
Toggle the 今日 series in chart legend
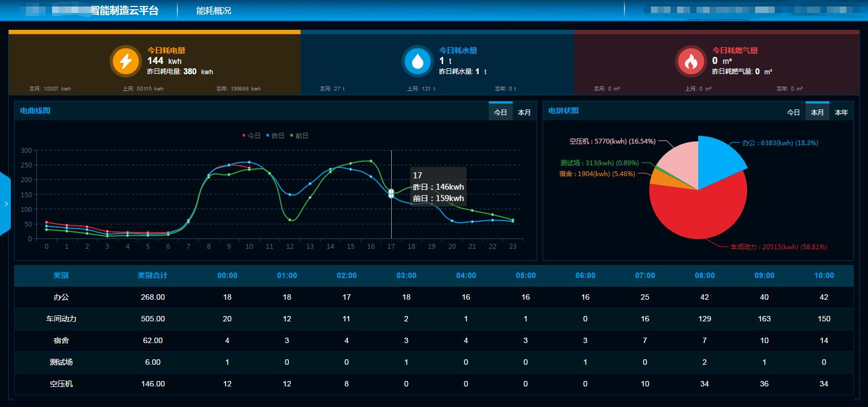click(x=251, y=135)
